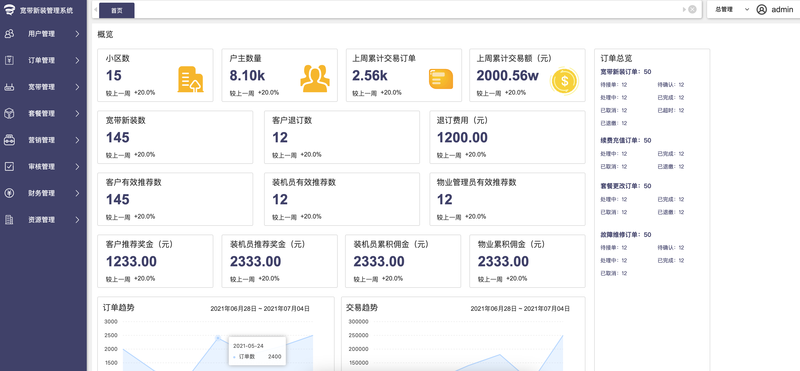Click the 套餐更改订单: 50 heading
The image size is (800, 371).
coord(626,186)
